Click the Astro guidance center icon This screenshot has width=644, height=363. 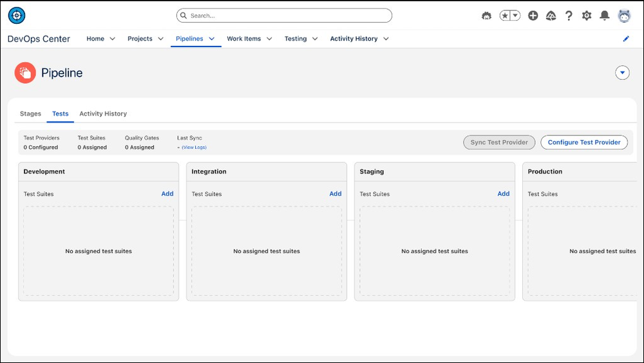point(486,15)
